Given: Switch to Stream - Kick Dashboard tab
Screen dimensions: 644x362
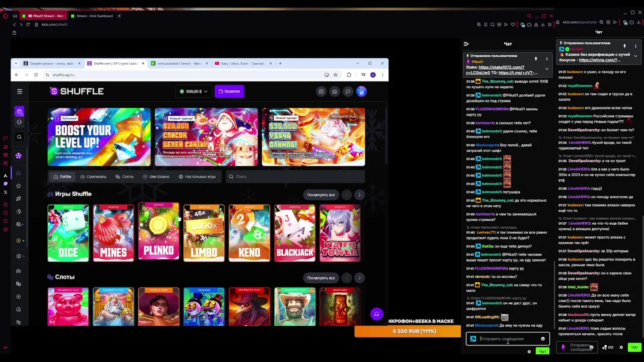Looking at the screenshot, I should click(x=92, y=16).
